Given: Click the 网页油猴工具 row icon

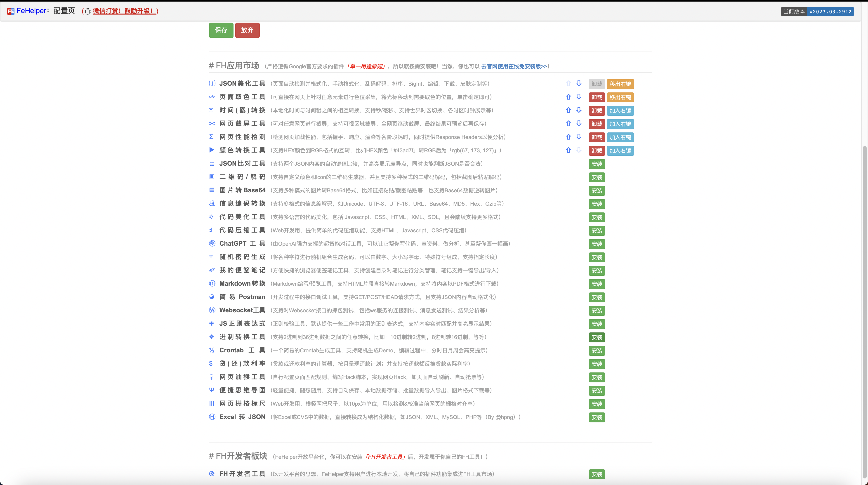Looking at the screenshot, I should coord(211,377).
